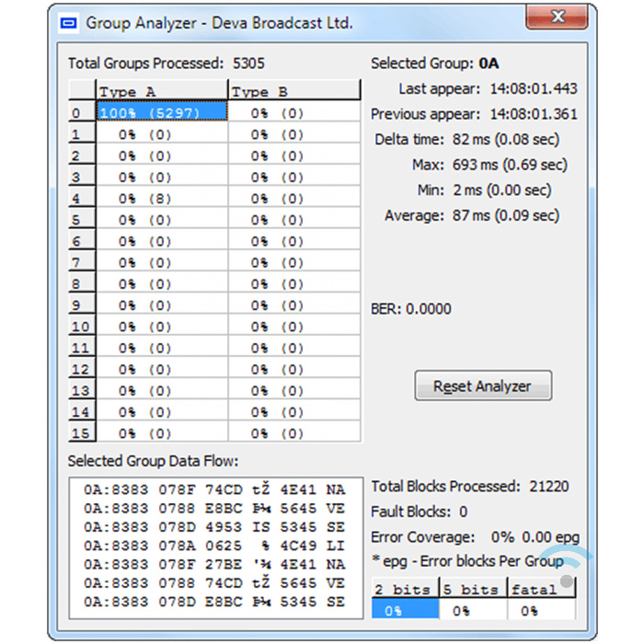Click the Type A column header
The width and height of the screenshot is (644, 644).
tap(162, 90)
